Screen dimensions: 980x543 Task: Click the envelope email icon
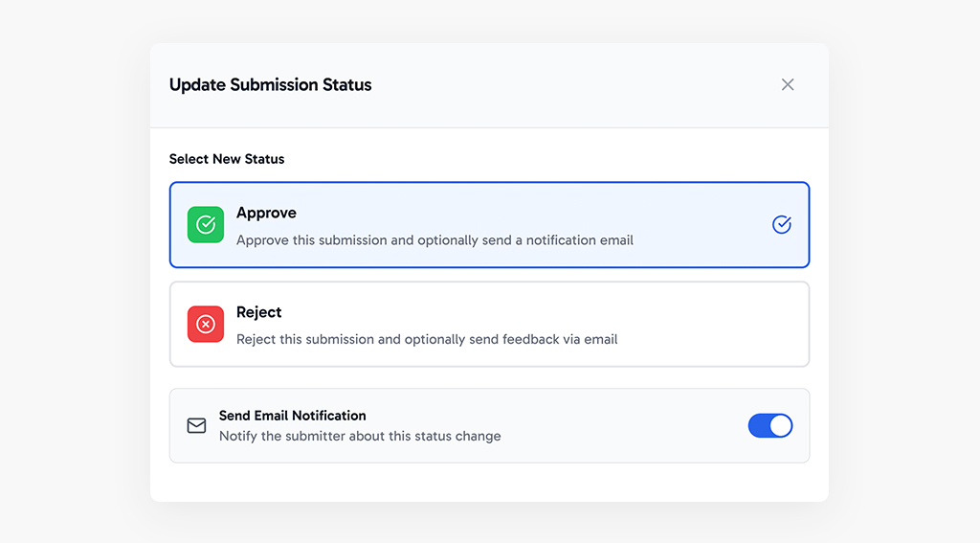click(x=196, y=425)
